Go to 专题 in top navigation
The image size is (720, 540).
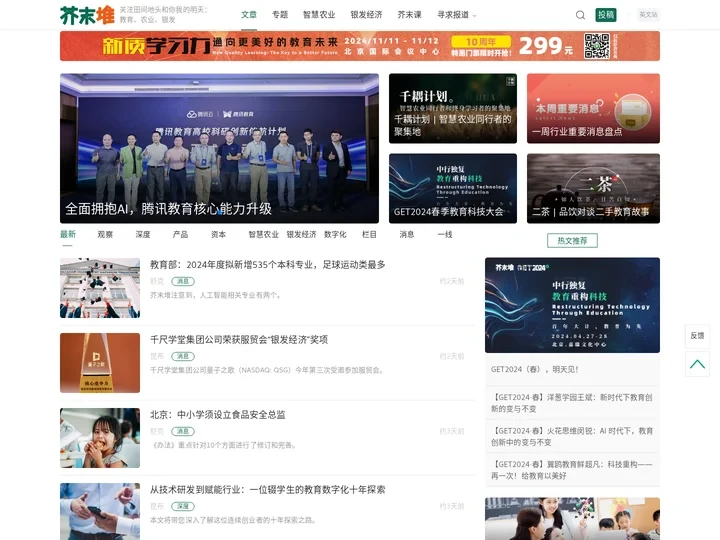(x=280, y=15)
